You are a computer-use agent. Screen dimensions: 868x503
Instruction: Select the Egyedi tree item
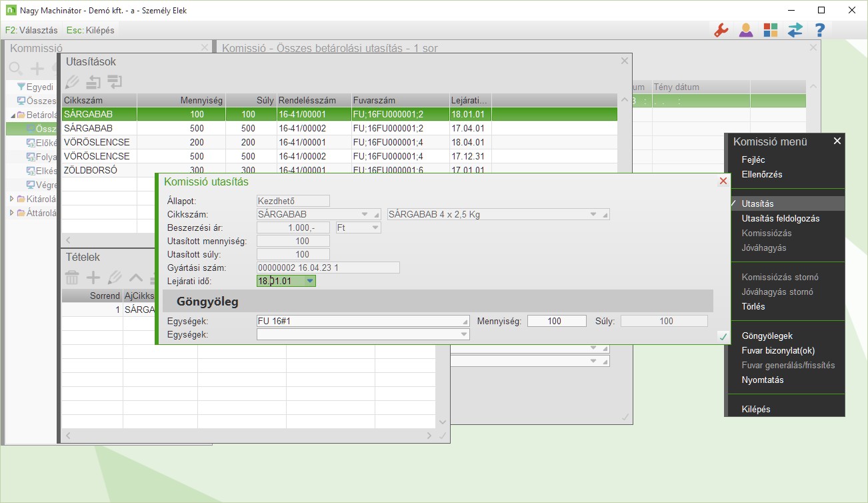(39, 87)
